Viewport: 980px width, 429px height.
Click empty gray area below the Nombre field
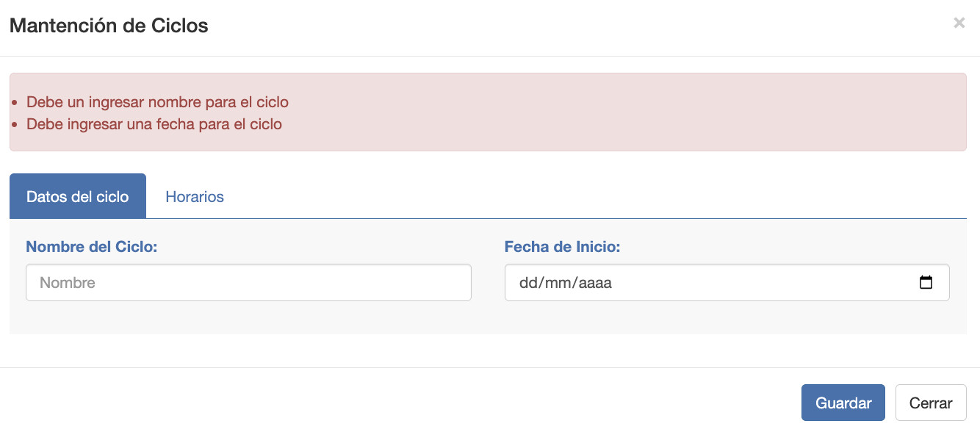[x=248, y=318]
